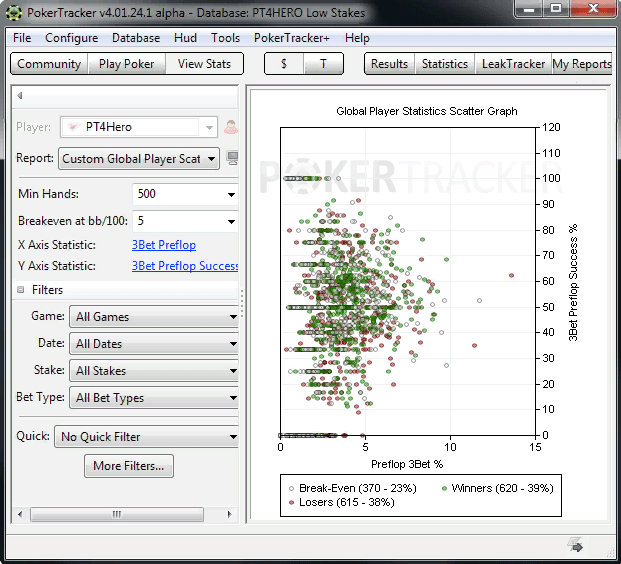Open the Configure menu
The width and height of the screenshot is (621, 564).
(x=71, y=38)
